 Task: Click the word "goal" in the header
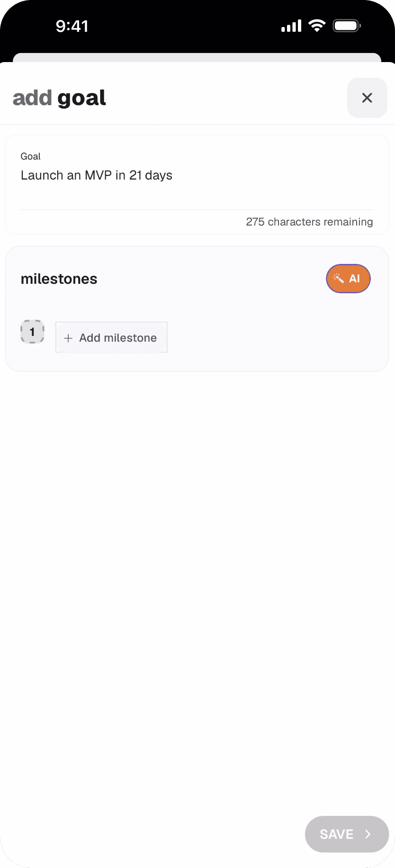[81, 98]
